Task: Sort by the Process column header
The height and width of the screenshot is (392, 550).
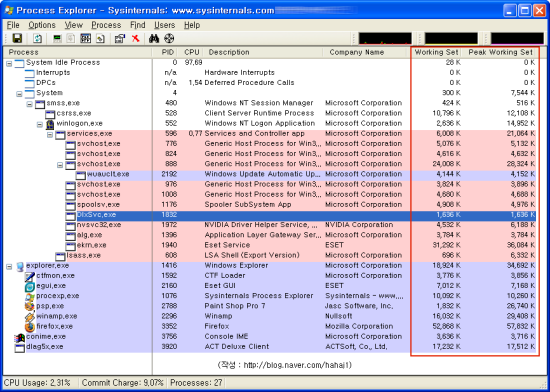Action: (x=78, y=52)
